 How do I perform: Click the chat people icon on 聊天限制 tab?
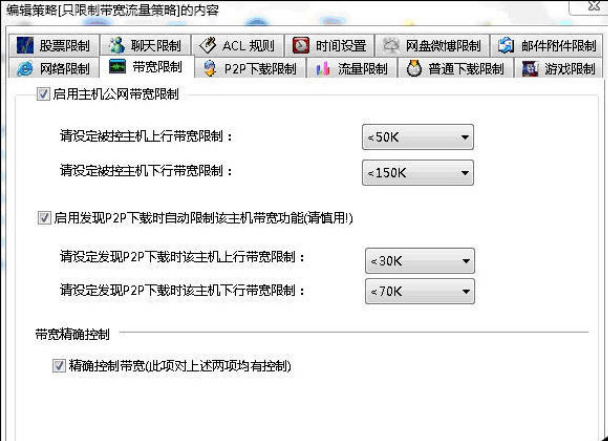tap(116, 45)
